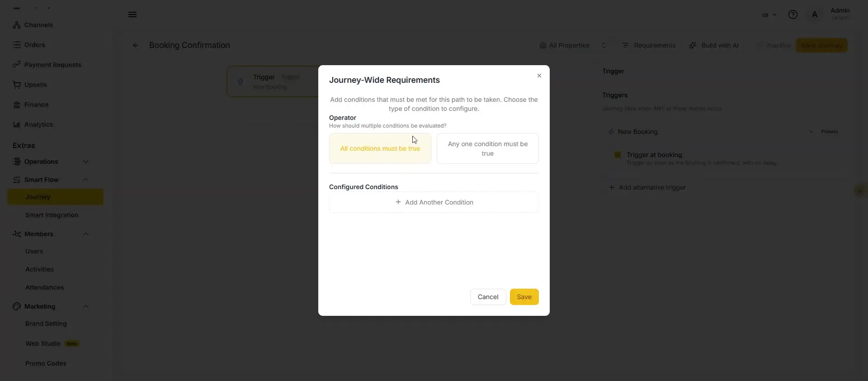Click the Requirements filter icon
This screenshot has width=868, height=381.
[x=625, y=45]
